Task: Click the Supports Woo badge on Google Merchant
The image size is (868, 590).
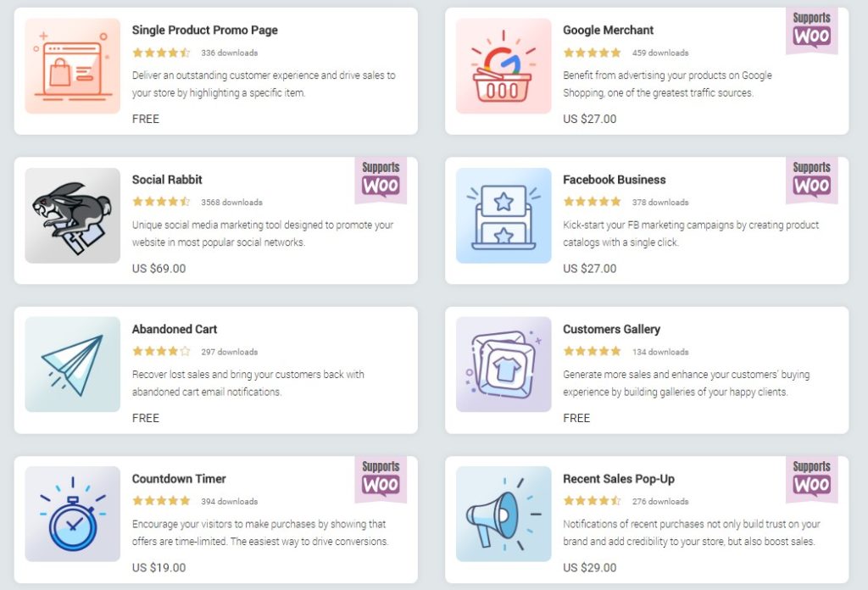Action: point(811,31)
